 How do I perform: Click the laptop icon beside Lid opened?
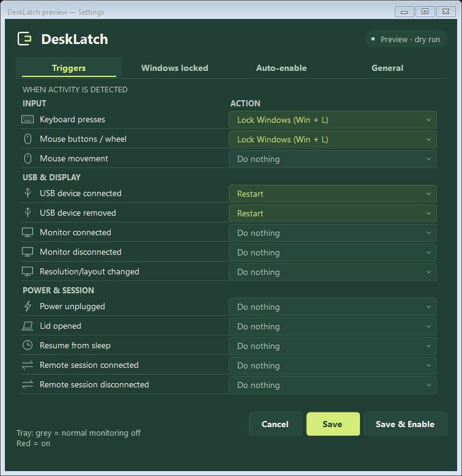[28, 326]
